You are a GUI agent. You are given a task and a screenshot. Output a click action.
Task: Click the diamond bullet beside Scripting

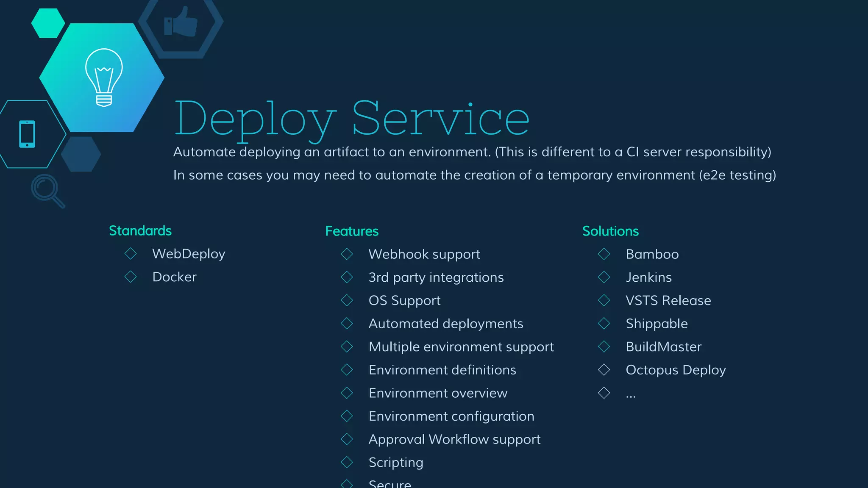click(x=347, y=462)
